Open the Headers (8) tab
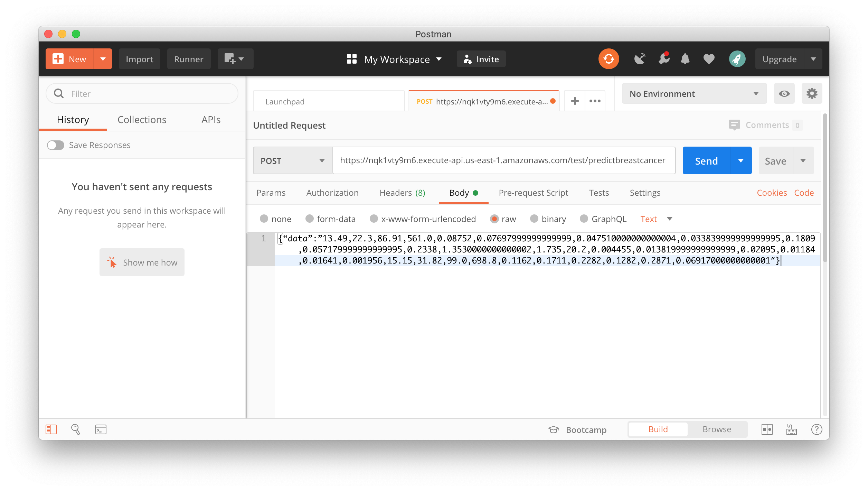 pos(402,193)
